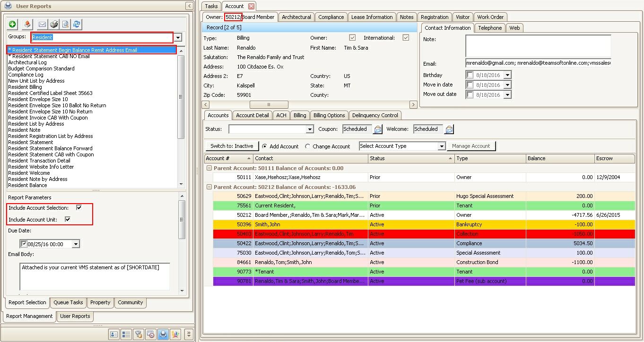Collapse the Parent Account 50212 group
644x342 pixels.
point(209,187)
